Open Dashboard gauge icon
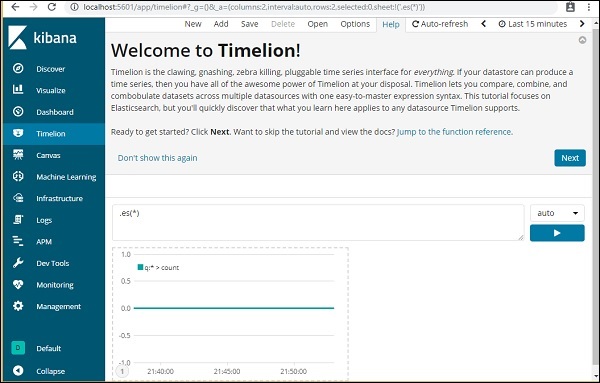 click(18, 112)
